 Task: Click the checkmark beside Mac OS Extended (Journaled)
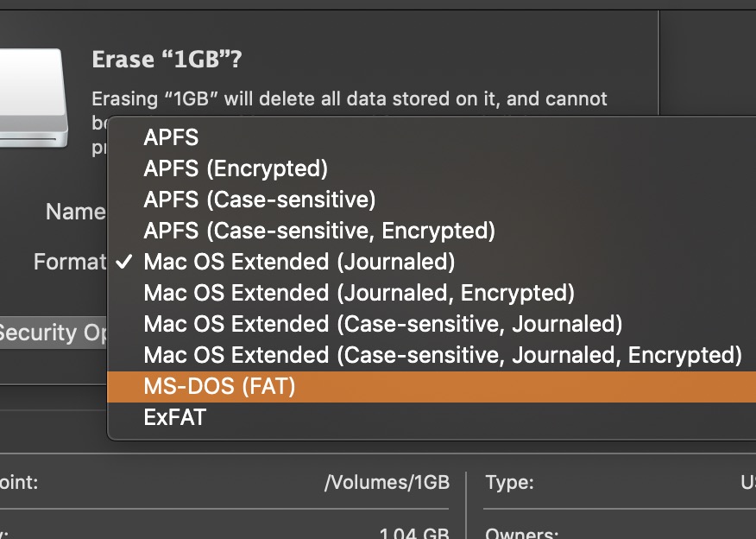point(124,262)
